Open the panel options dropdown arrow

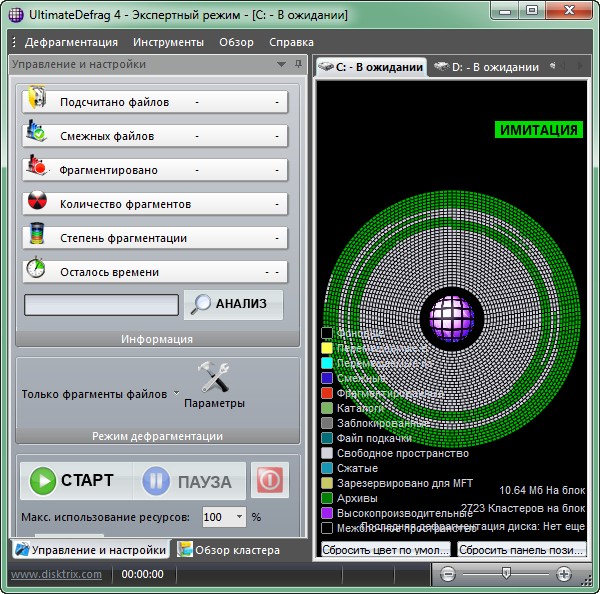(x=282, y=64)
